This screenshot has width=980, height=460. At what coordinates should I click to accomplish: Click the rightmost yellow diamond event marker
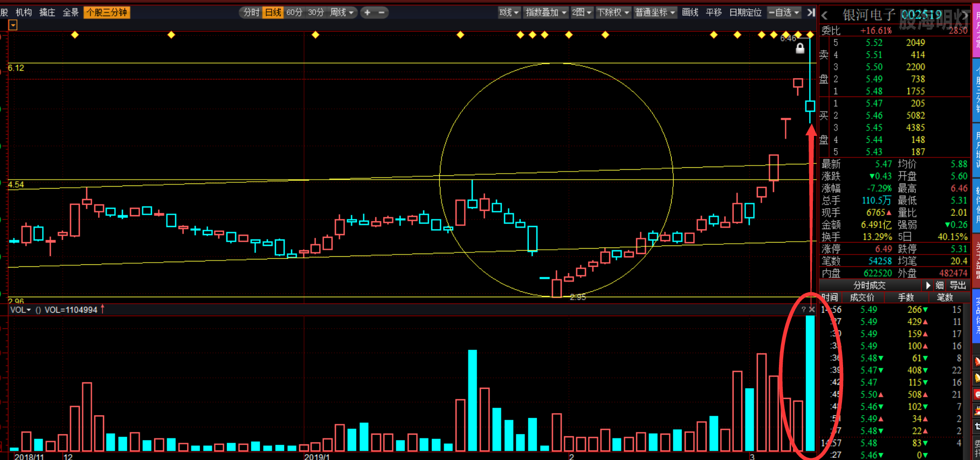pos(810,35)
